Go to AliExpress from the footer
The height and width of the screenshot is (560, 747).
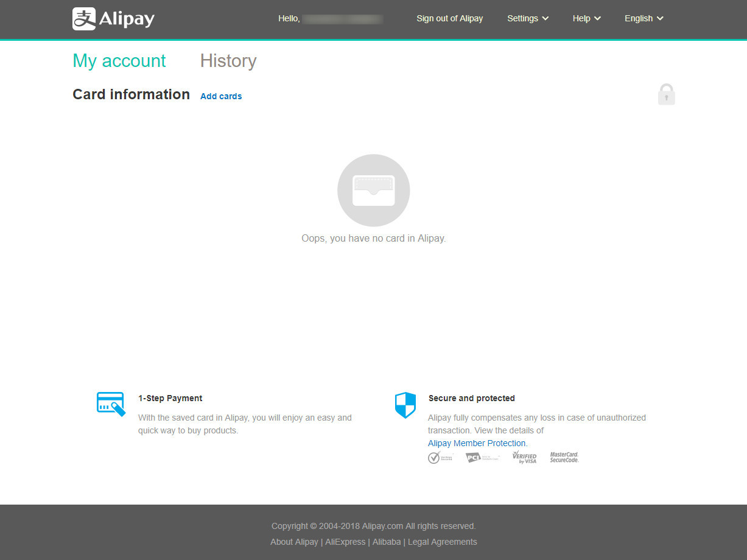pyautogui.click(x=345, y=542)
